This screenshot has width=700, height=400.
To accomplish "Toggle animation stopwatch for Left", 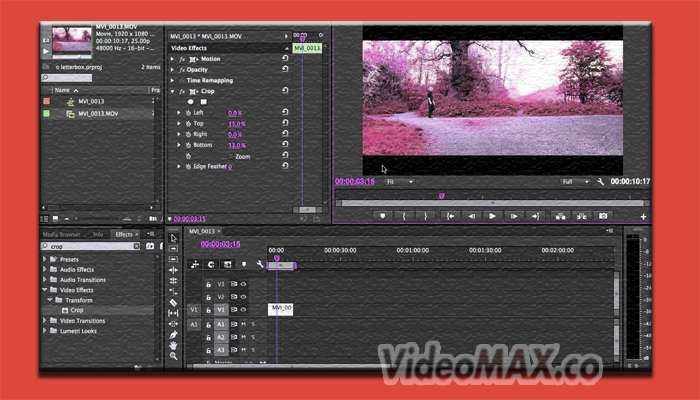I will 188,113.
